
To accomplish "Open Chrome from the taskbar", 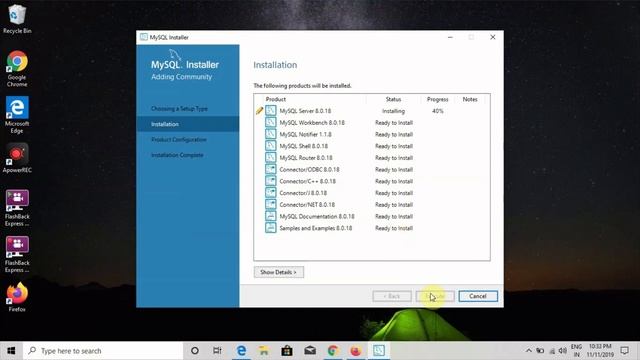I will pyautogui.click(x=333, y=351).
